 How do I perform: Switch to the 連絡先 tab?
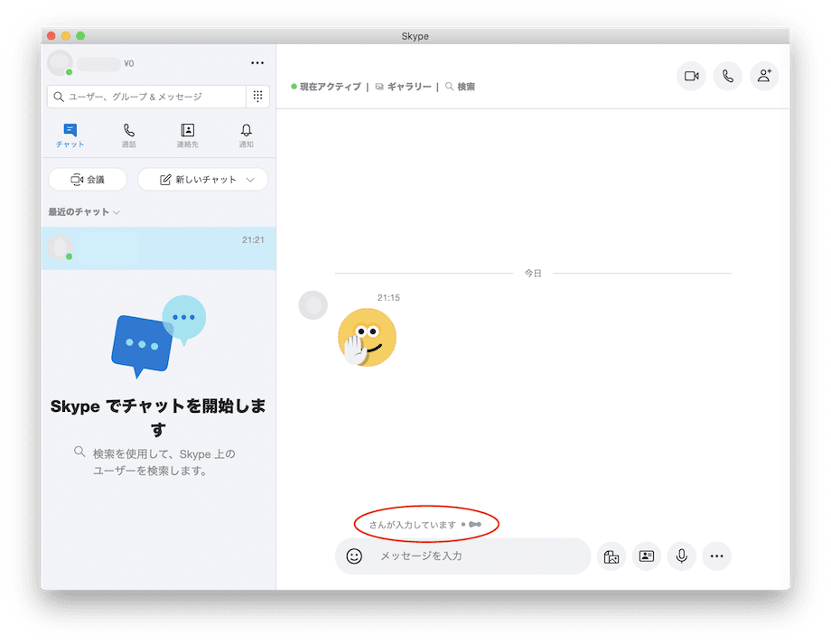[x=188, y=135]
